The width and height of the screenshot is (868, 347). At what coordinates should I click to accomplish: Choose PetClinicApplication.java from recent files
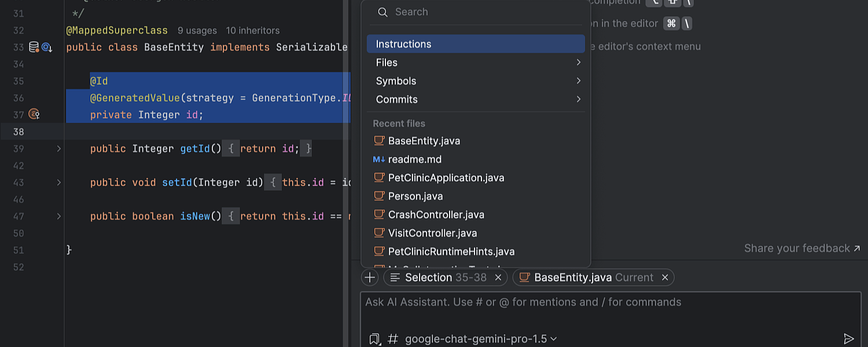point(446,178)
